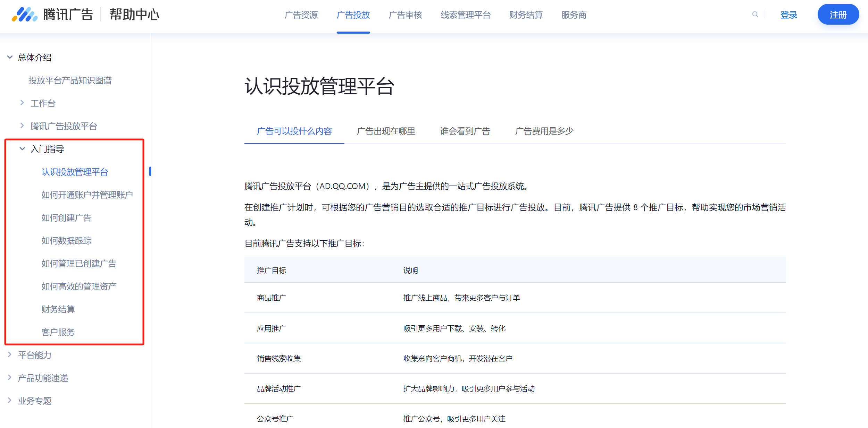The height and width of the screenshot is (428, 868).
Task: Switch to 广告出现在哪里 tab
Action: [386, 131]
